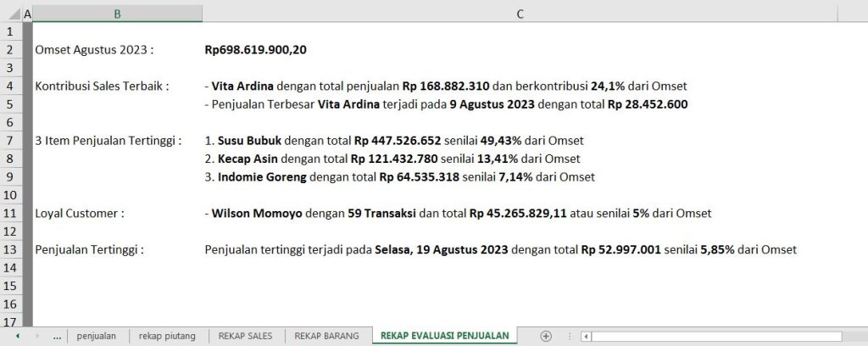Select row 1 header
The image size is (868, 346).
11,32
